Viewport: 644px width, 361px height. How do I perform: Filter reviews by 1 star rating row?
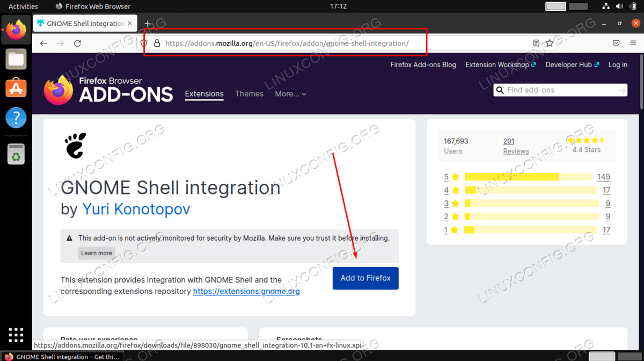click(x=527, y=230)
